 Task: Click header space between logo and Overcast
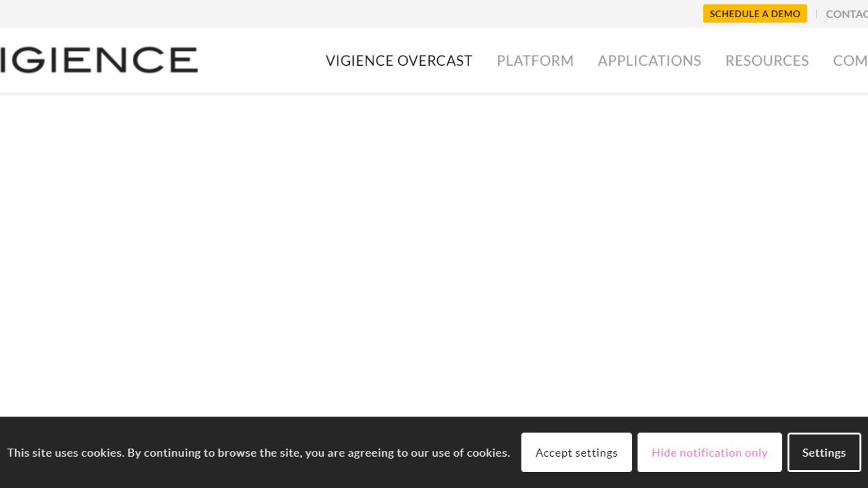pos(262,61)
